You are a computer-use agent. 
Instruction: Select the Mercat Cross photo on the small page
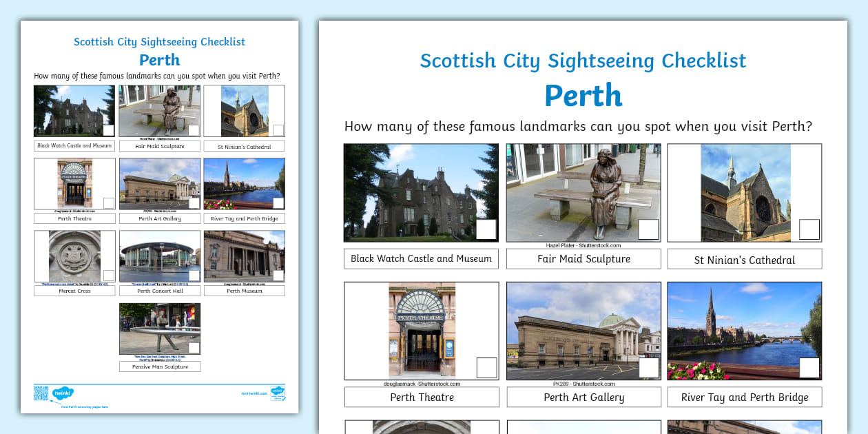74,256
